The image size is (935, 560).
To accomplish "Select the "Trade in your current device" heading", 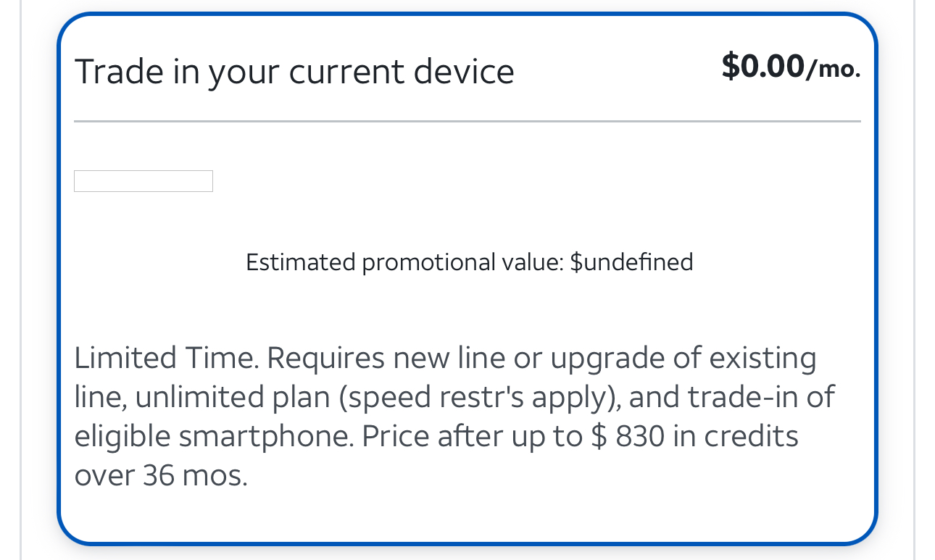I will click(294, 72).
